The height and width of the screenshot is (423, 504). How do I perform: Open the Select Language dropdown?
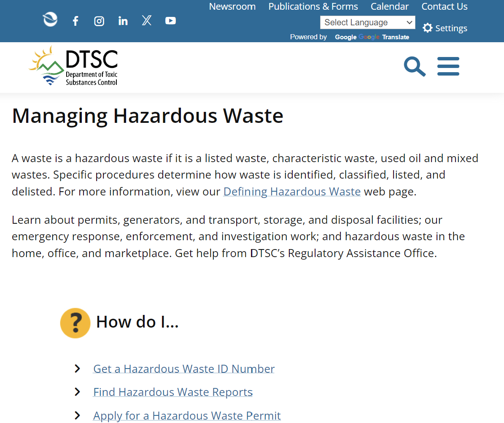click(367, 22)
